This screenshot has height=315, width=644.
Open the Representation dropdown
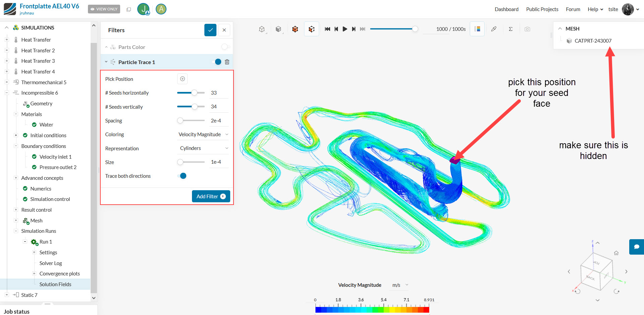click(203, 148)
